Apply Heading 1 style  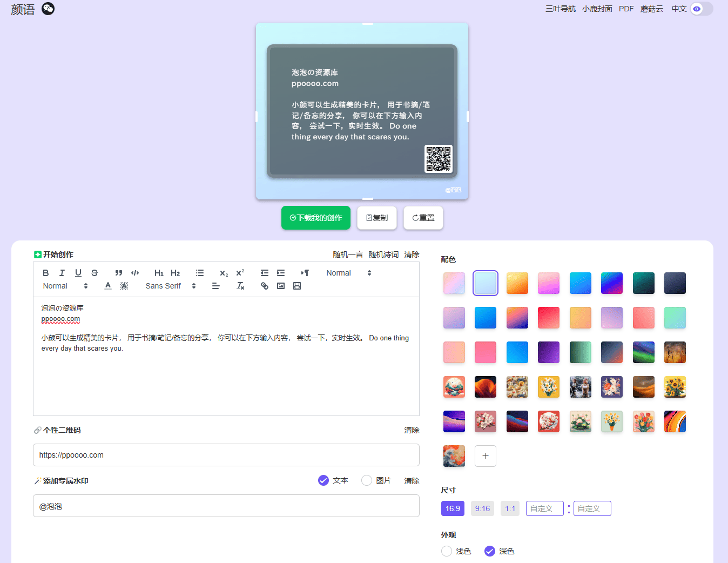[x=159, y=273]
